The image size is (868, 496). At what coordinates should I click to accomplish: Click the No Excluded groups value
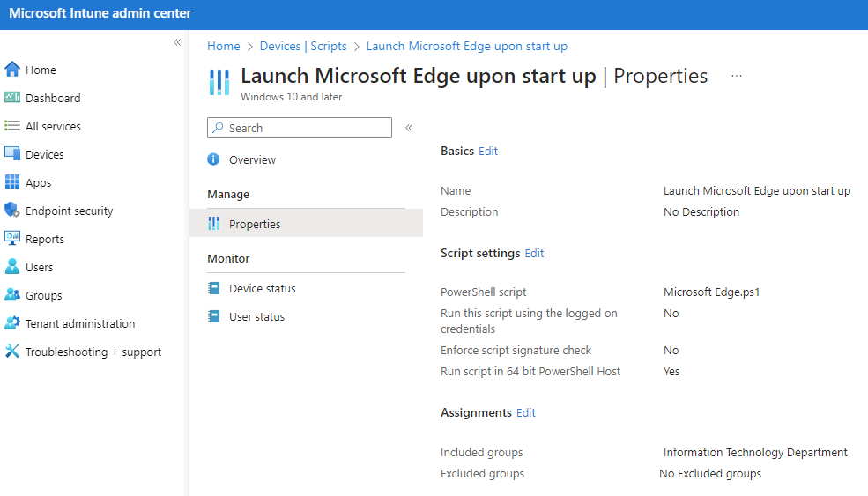709,473
